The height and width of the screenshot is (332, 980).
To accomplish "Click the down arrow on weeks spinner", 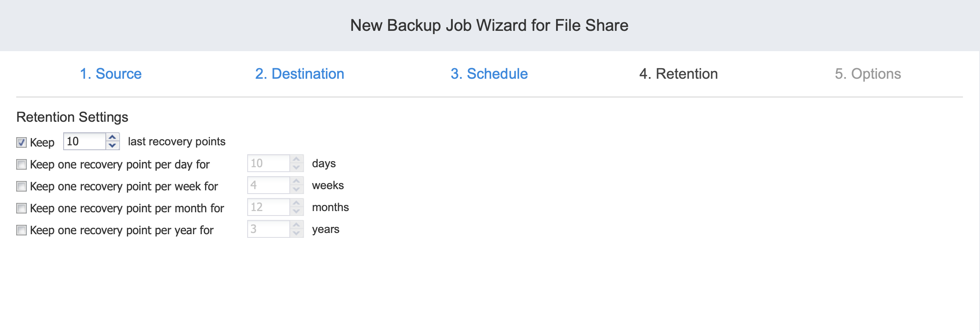I will [296, 189].
